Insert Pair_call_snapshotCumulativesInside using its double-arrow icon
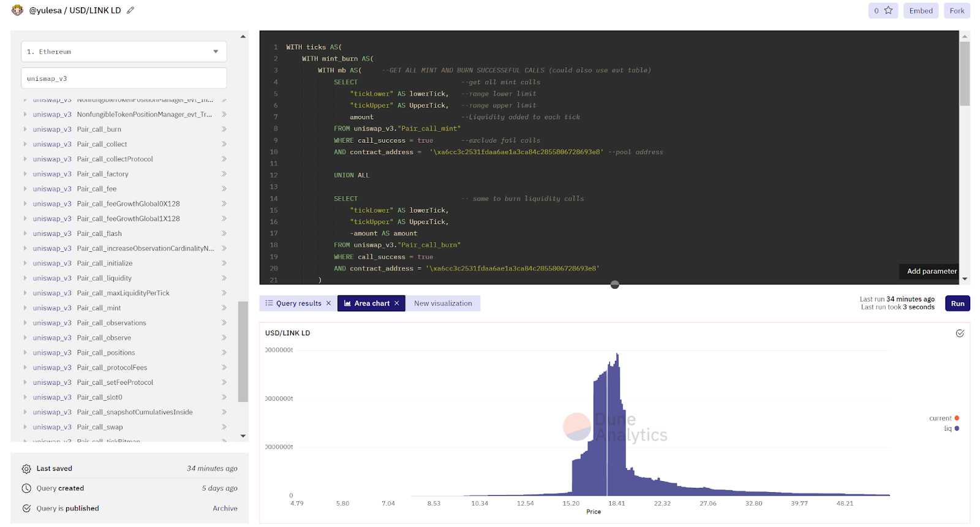Screen dimensions: 980x527 (224, 412)
